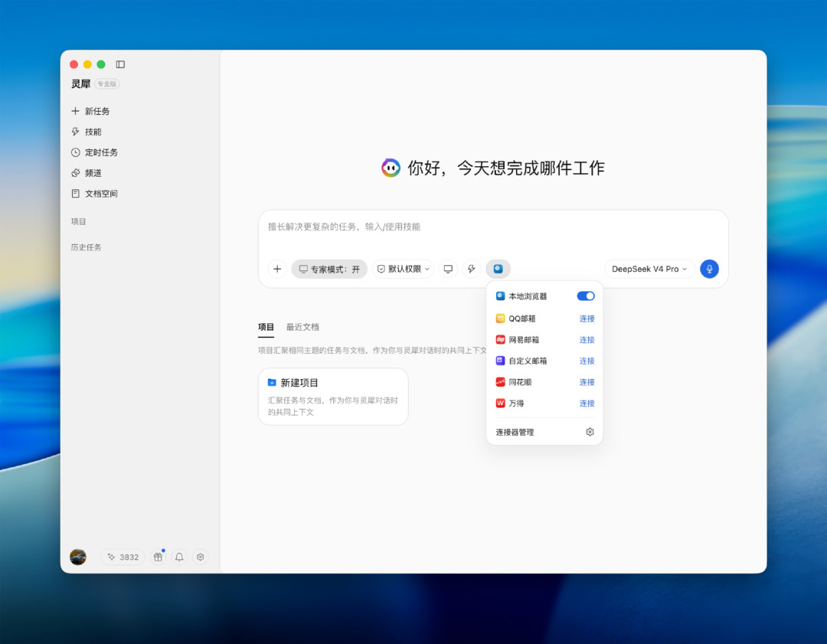
Task: Click 连接 link for 网易邮箱
Action: click(x=587, y=340)
